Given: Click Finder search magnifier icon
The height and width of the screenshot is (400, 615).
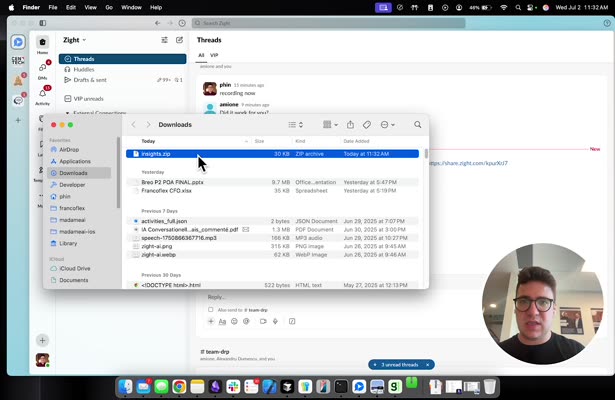Looking at the screenshot, I should point(418,125).
